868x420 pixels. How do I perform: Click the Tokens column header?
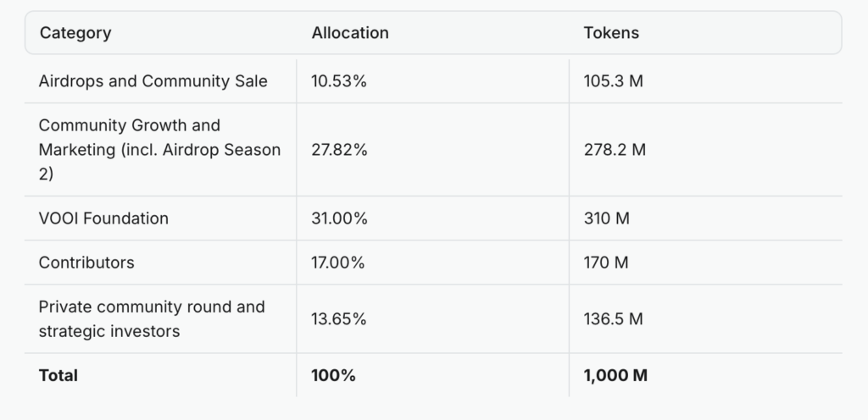pos(611,33)
